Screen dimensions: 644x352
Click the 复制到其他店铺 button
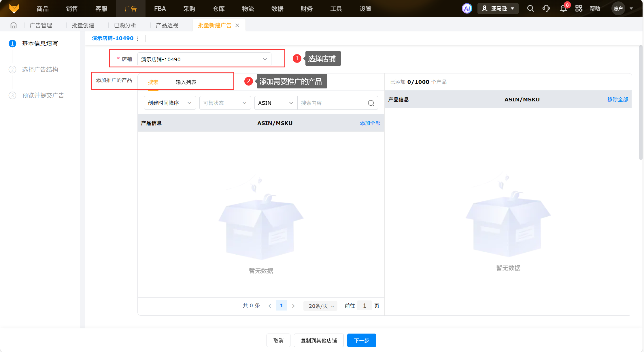tap(319, 340)
